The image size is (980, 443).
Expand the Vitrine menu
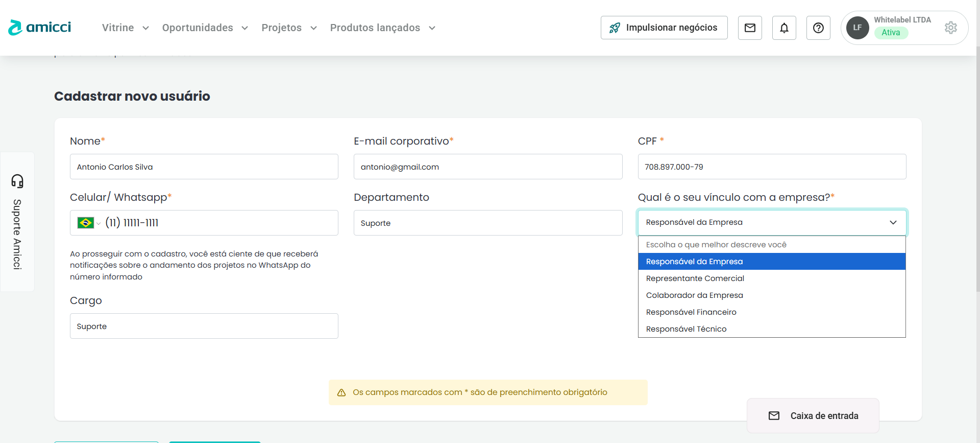pyautogui.click(x=125, y=28)
